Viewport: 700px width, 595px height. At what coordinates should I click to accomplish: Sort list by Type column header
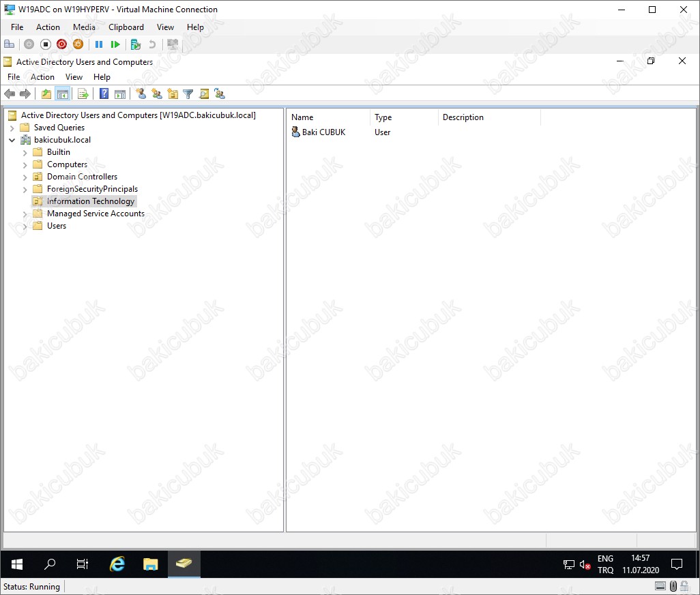[x=404, y=117]
